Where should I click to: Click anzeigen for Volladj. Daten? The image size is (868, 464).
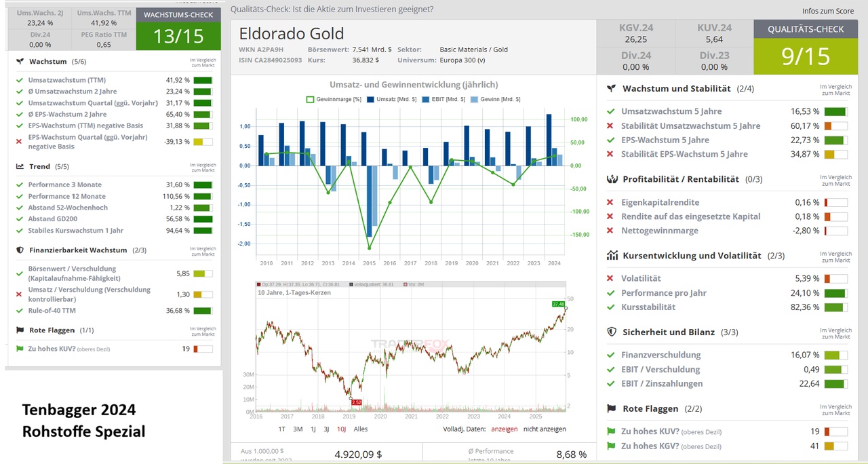(504, 429)
